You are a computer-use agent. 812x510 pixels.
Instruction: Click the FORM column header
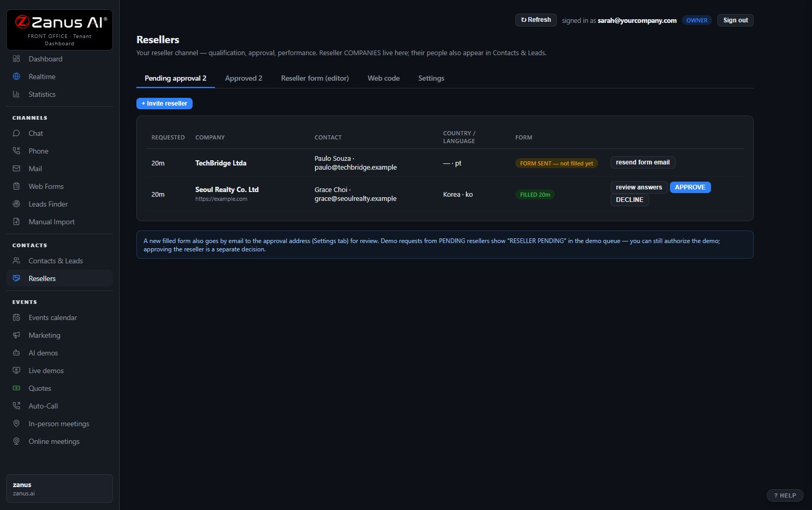[524, 137]
